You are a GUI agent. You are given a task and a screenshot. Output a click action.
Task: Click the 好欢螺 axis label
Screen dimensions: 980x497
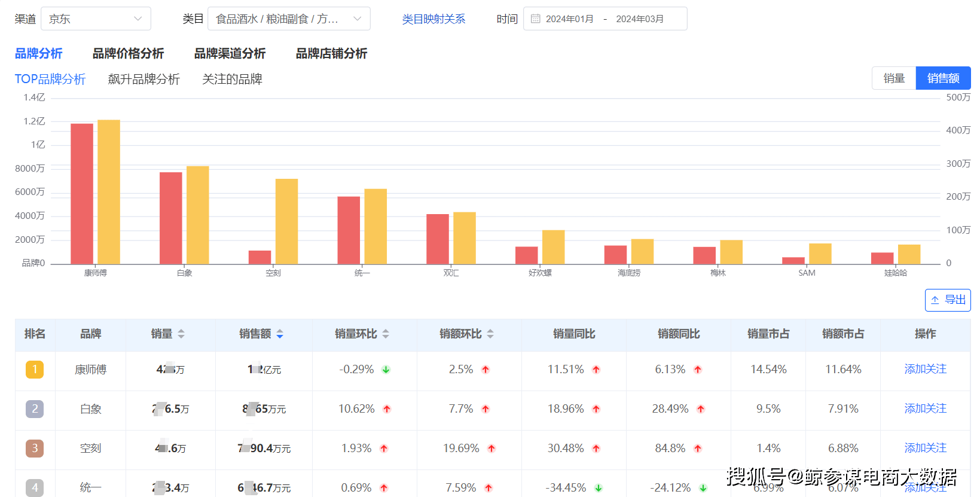(x=540, y=273)
